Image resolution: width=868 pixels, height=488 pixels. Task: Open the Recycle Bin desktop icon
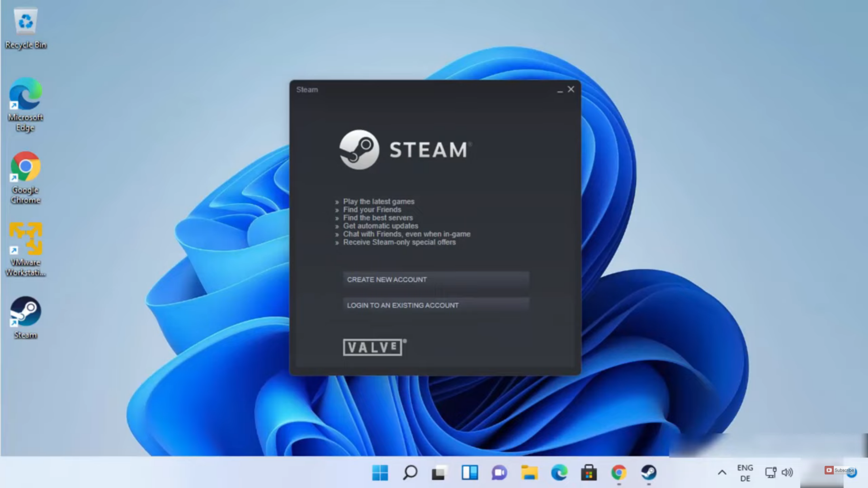click(x=25, y=27)
